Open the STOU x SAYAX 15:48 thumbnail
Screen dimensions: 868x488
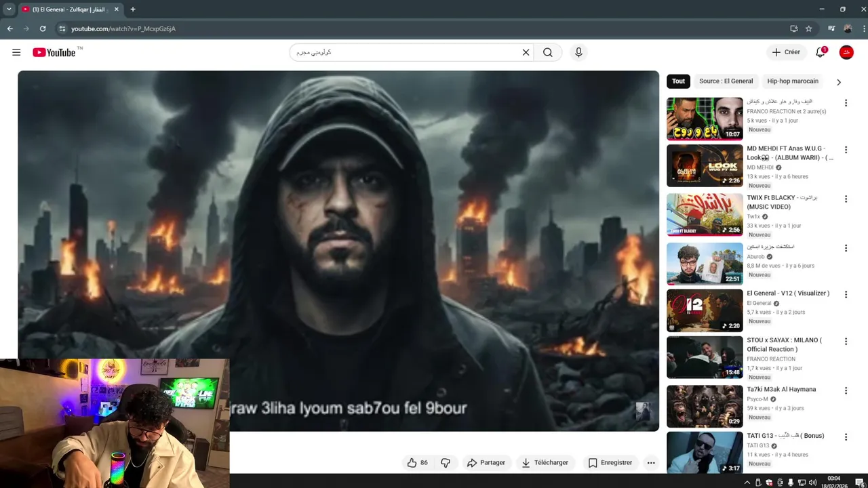[705, 357]
